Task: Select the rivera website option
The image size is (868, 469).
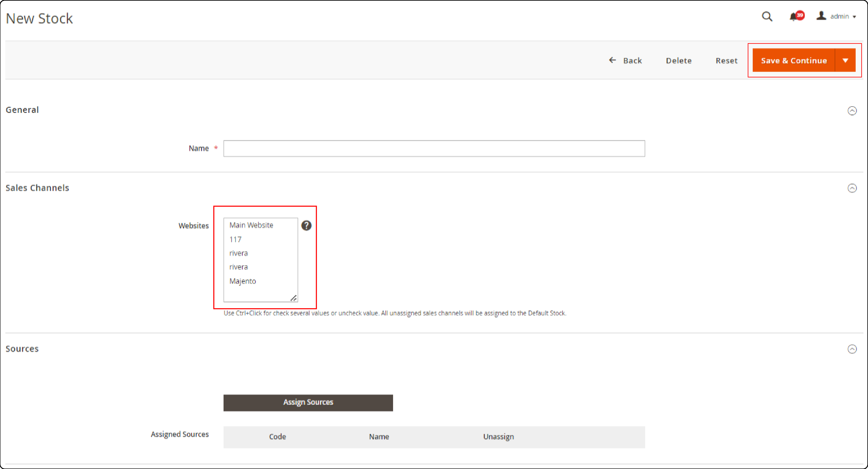Action: point(238,253)
